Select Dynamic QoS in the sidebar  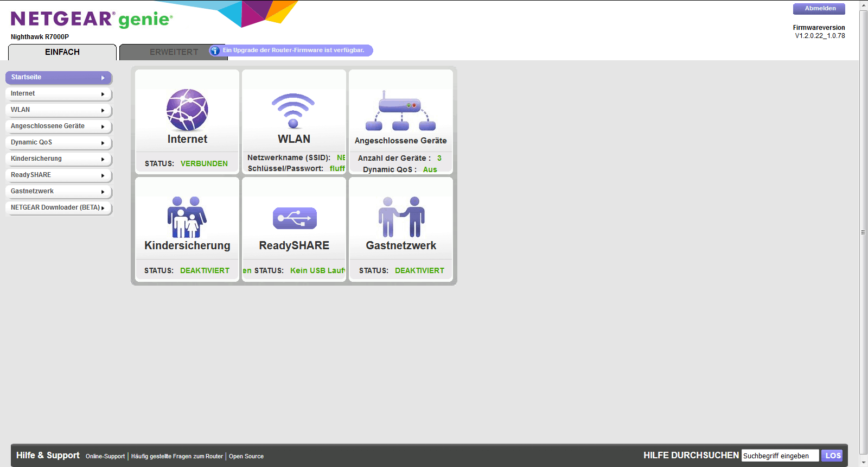pos(59,143)
